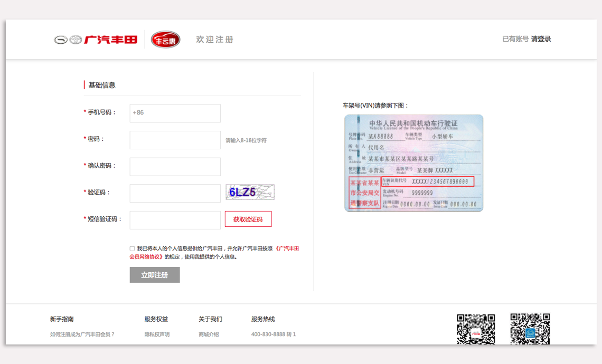This screenshot has height=364, width=602.
Task: Click the red-centered QR code in footer
Action: click(x=475, y=329)
